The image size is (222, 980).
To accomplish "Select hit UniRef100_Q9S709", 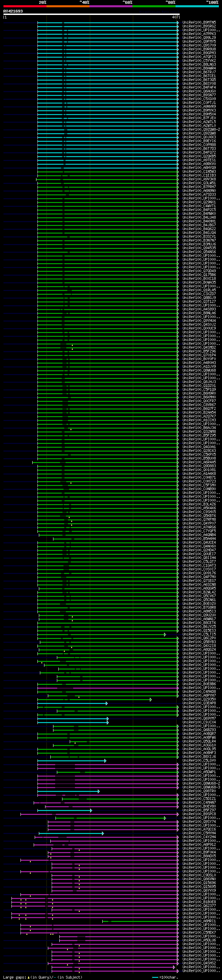I will pyautogui.click(x=199, y=45).
